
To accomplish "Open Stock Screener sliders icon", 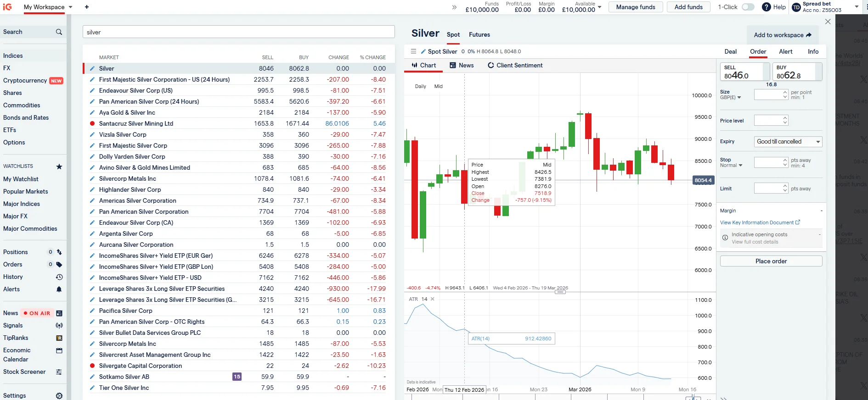I will pyautogui.click(x=59, y=372).
